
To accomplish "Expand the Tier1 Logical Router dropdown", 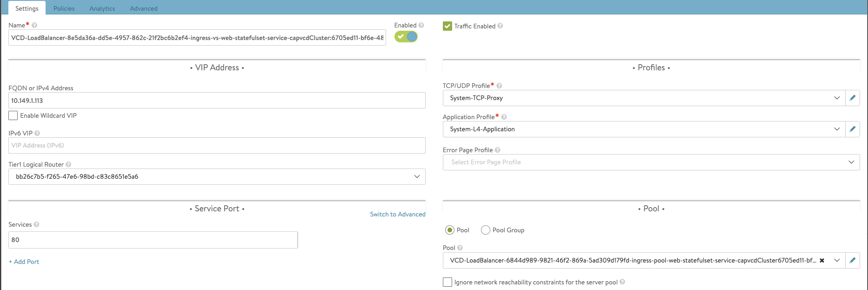I will click(417, 176).
